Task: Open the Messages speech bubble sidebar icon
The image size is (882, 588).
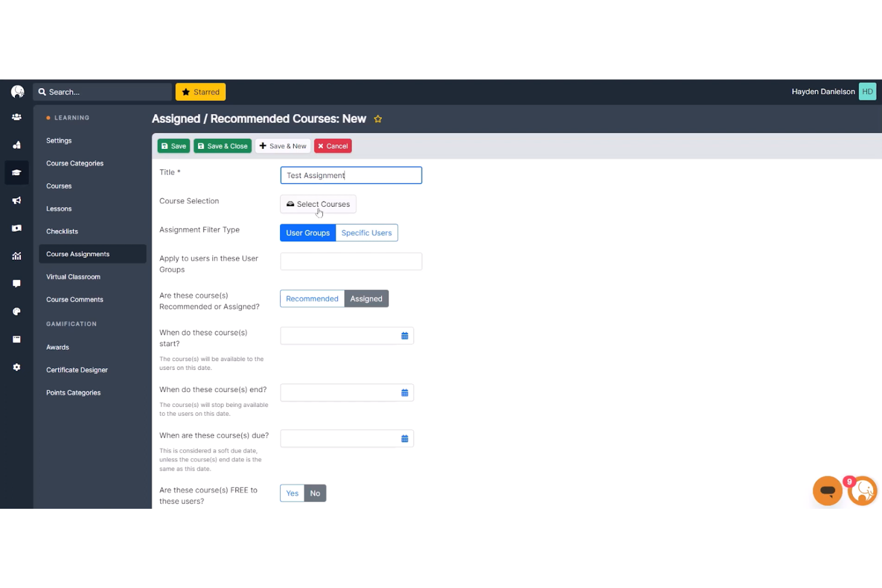Action: pos(16,283)
